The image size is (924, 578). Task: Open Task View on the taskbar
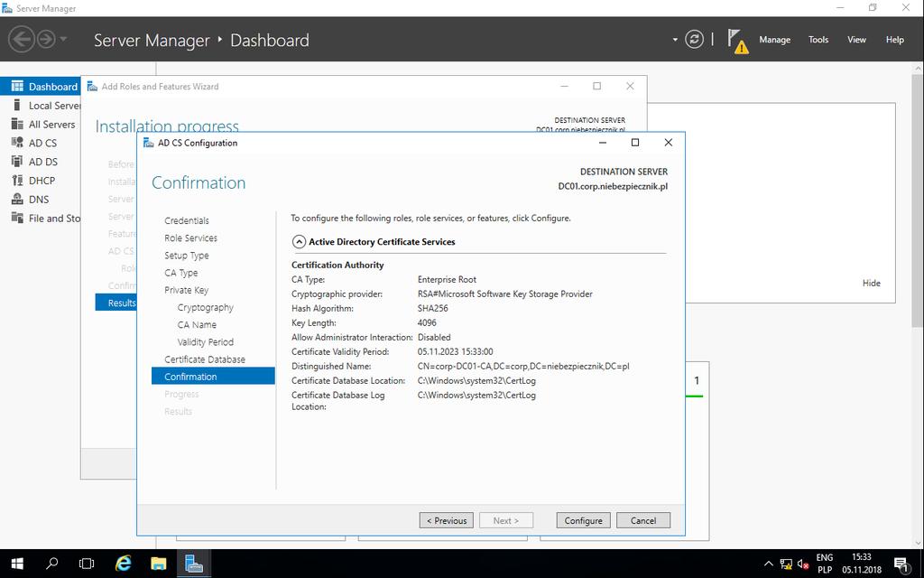tap(87, 564)
